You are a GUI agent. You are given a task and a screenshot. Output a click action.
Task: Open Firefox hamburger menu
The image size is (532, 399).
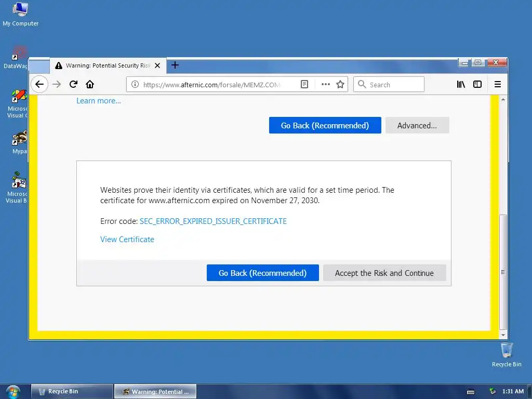tap(497, 84)
